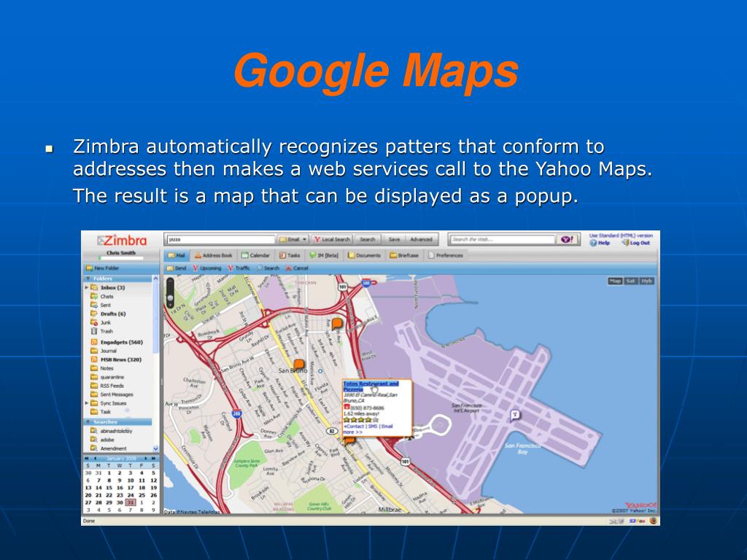This screenshot has height=560, width=747.
Task: Click the Yahoo! web search icon
Action: pos(568,239)
